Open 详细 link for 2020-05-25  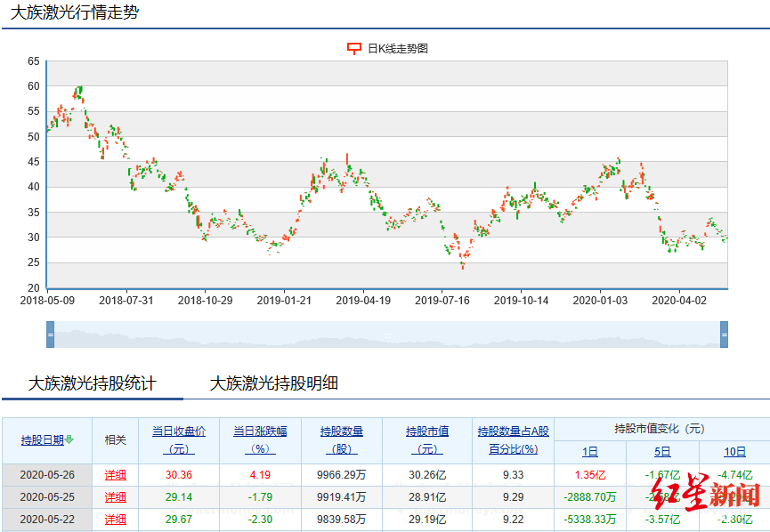coord(116,497)
